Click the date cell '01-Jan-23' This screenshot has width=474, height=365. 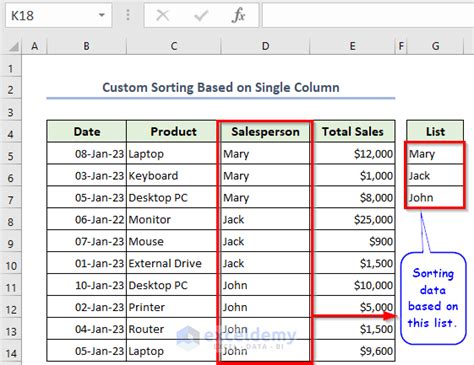[87, 263]
